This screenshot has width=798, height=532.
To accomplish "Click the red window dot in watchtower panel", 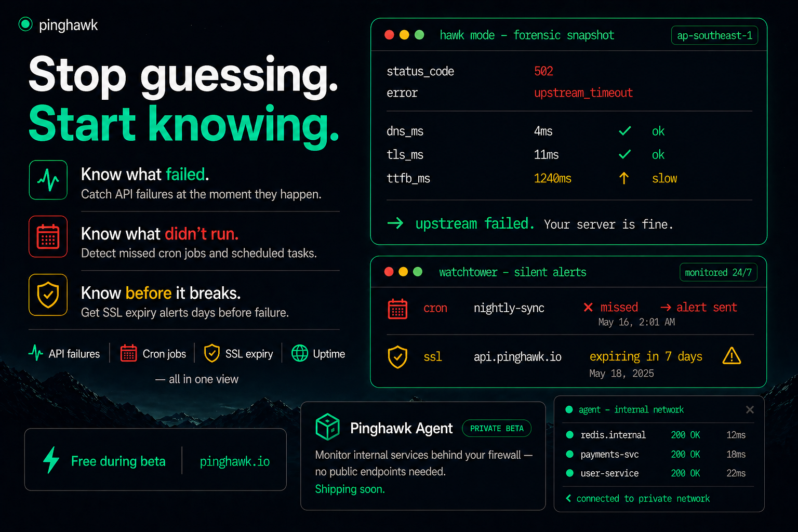I will (389, 272).
